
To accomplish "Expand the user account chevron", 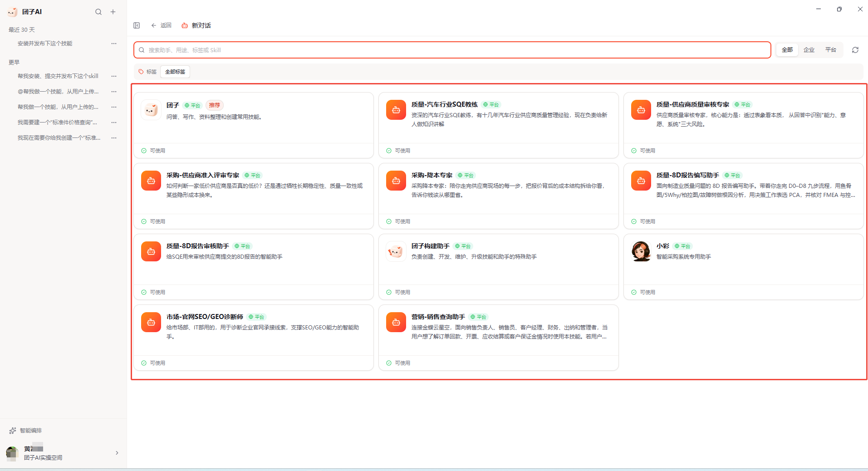I will click(117, 453).
